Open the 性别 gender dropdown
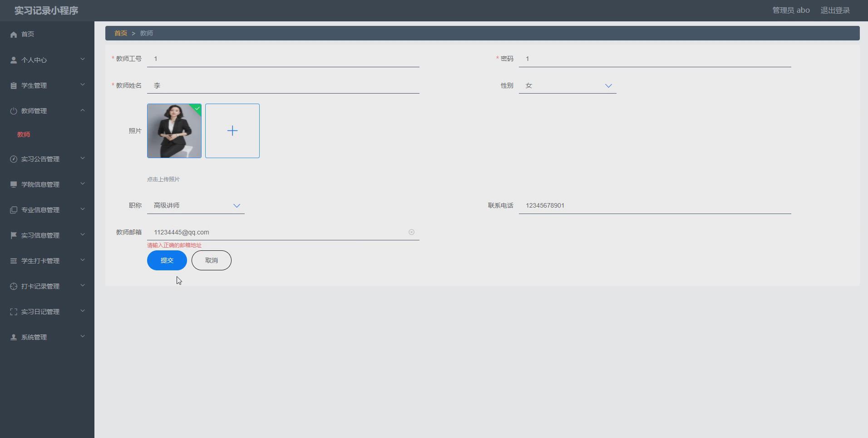 click(608, 85)
